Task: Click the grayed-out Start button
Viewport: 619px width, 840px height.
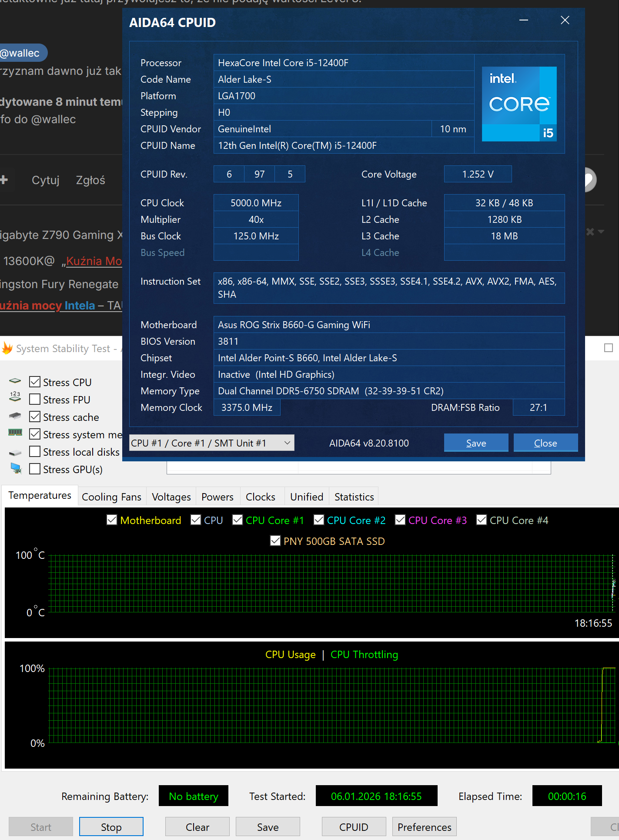Action: pos(41,827)
